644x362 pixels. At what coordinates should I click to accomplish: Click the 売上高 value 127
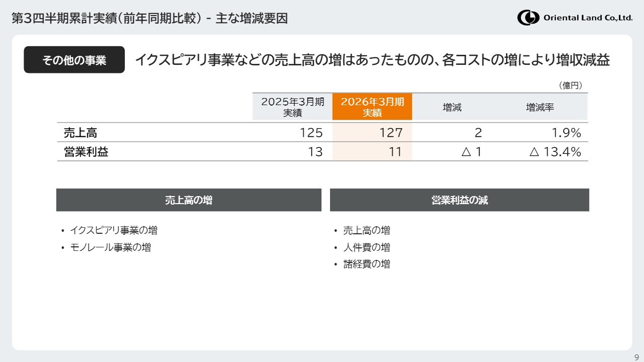[x=391, y=133]
